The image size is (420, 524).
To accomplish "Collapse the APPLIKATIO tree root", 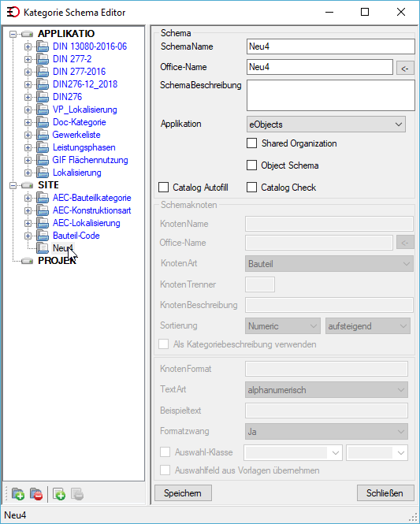I will click(13, 34).
